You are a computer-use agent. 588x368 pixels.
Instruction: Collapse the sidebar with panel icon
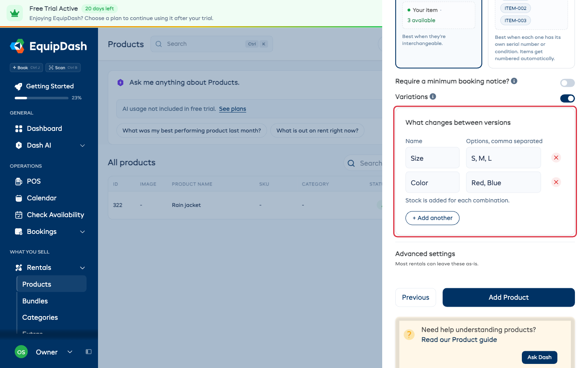89,352
